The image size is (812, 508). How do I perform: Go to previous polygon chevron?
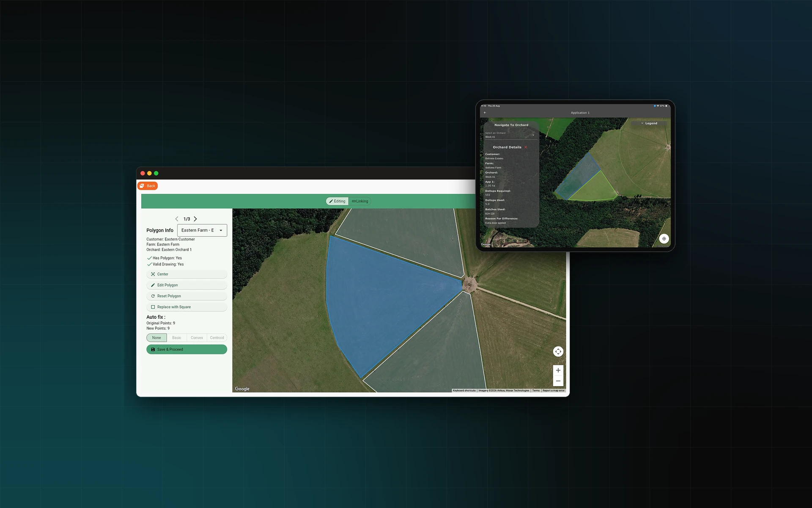pos(177,219)
